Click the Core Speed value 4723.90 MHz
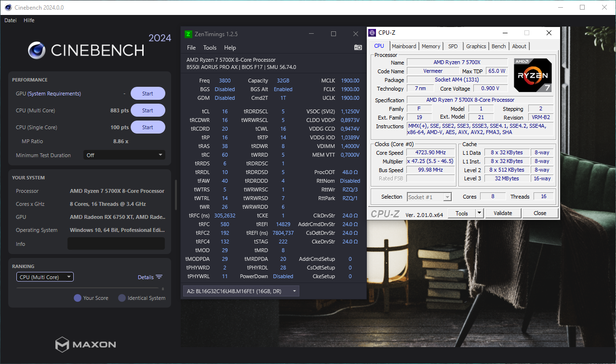 pos(430,153)
